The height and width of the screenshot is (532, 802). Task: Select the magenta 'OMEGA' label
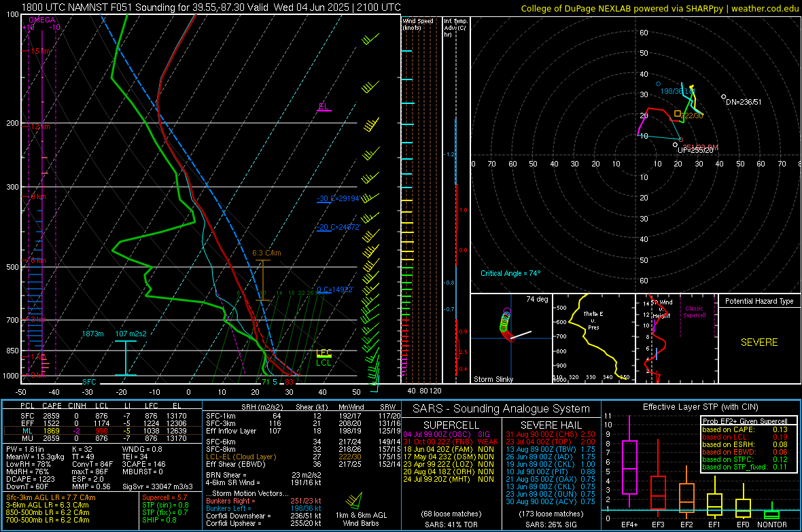coord(41,20)
